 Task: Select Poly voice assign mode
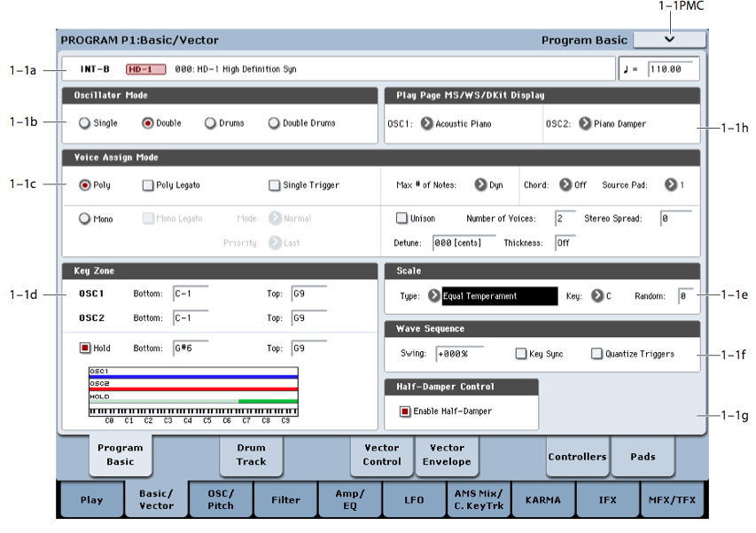click(85, 184)
